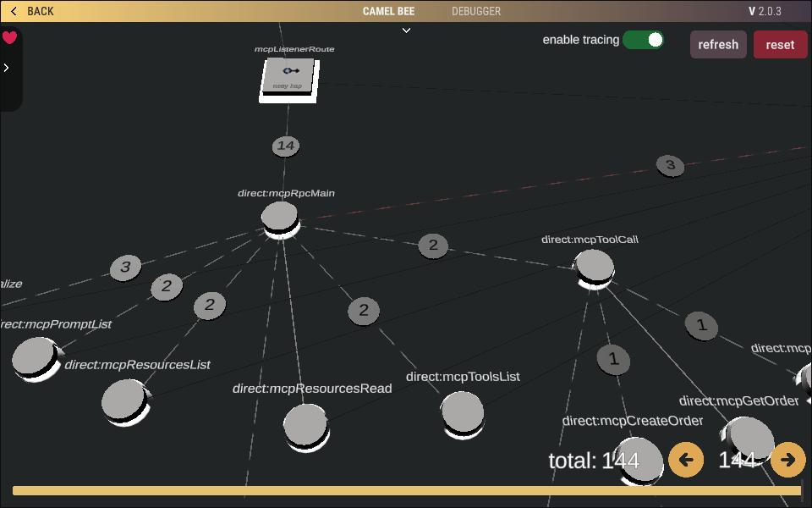The height and width of the screenshot is (508, 812).
Task: Select the direct:mcpGetOrder node
Action: (x=749, y=437)
